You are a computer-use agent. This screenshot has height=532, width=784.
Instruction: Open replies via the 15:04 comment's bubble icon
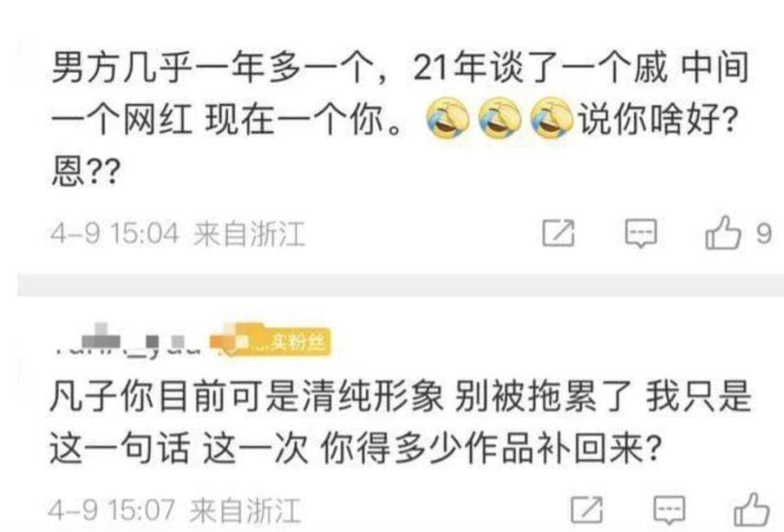[x=640, y=233]
